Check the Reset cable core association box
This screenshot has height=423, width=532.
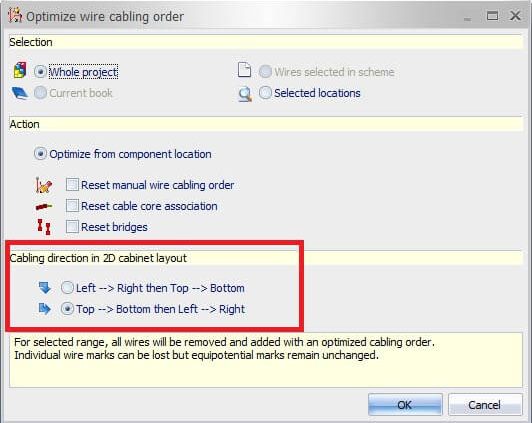[72, 206]
